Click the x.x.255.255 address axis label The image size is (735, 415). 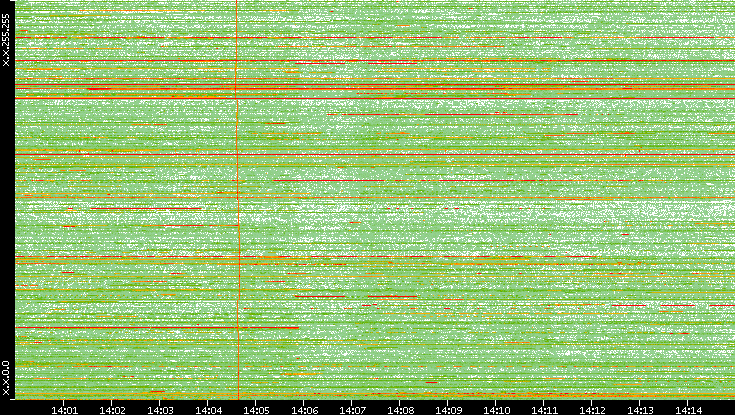[6, 40]
